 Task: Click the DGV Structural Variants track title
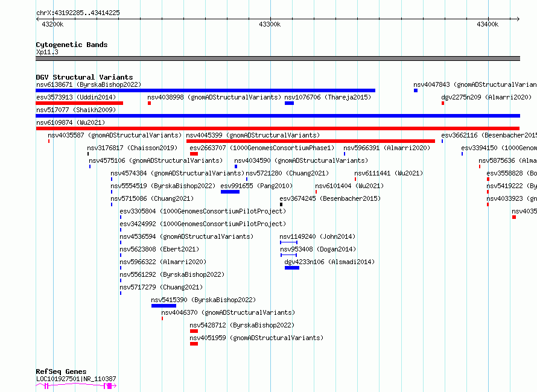(x=84, y=77)
